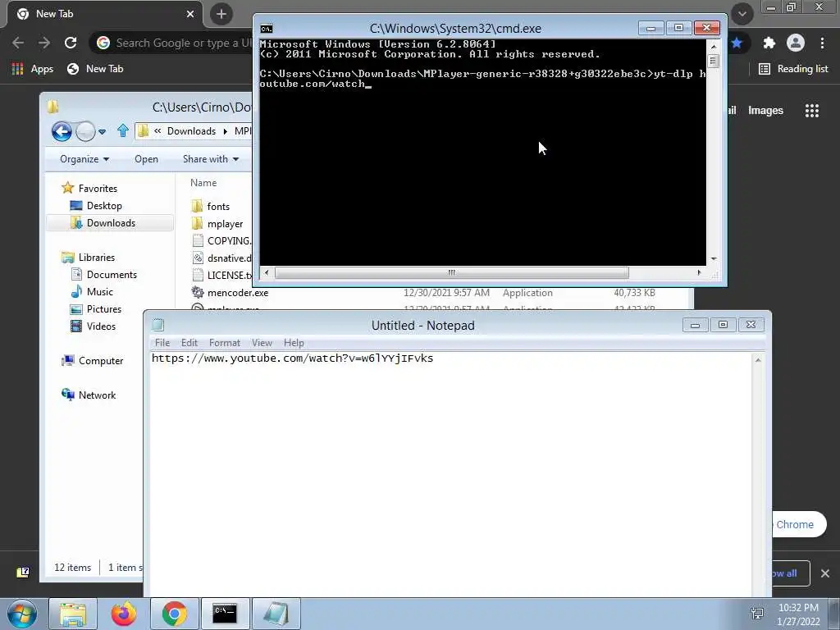Screen dimensions: 840x630
Task: Open Notepad Help menu
Action: click(294, 343)
